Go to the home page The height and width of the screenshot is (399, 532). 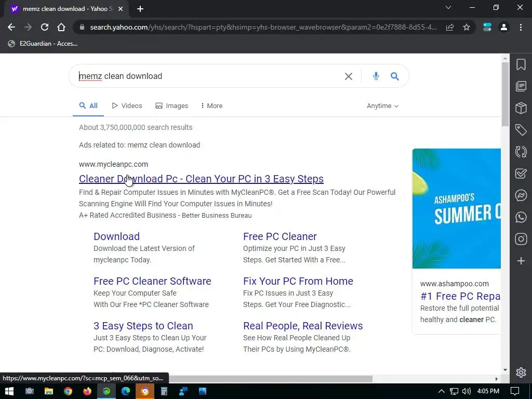[61, 27]
